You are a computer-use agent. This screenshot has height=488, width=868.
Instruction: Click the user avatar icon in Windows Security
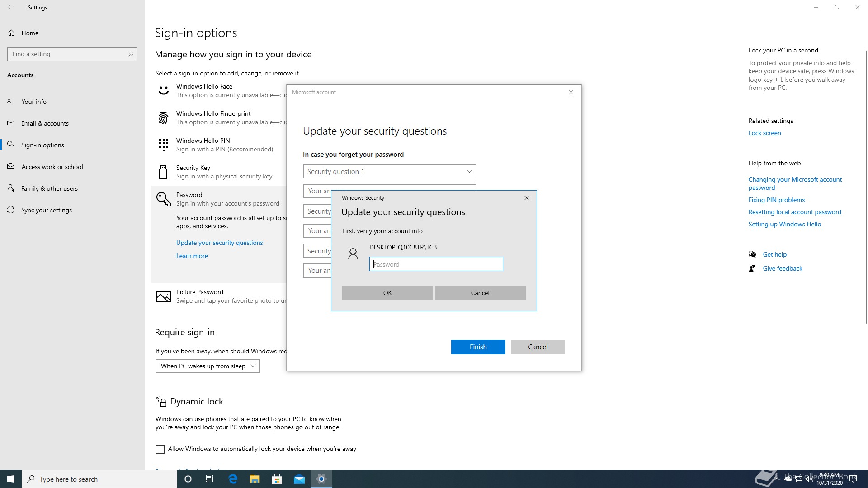353,253
